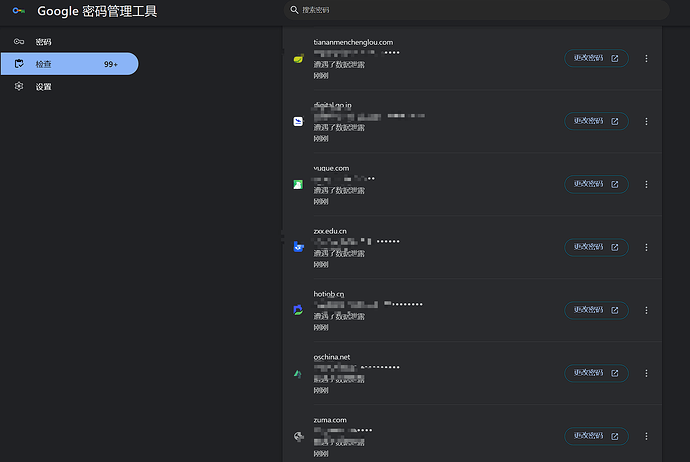The width and height of the screenshot is (690, 462).
Task: Open more options for oschina.net
Action: click(646, 373)
